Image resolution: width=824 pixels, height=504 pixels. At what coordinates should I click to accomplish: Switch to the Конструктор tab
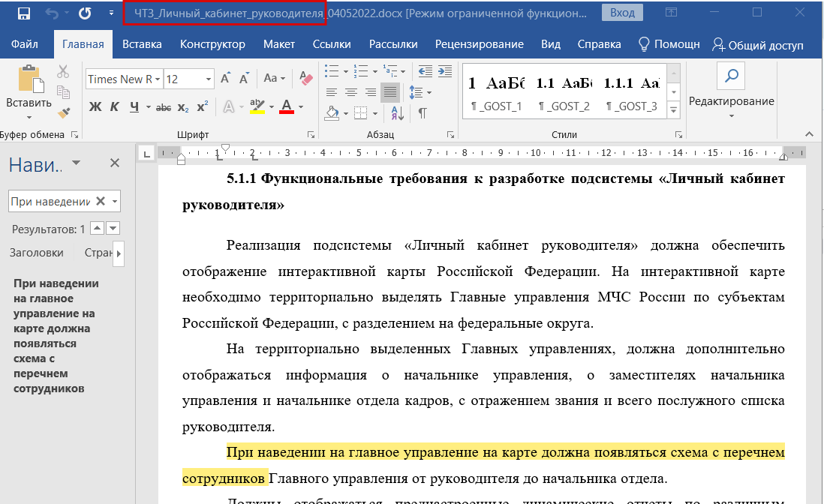212,44
